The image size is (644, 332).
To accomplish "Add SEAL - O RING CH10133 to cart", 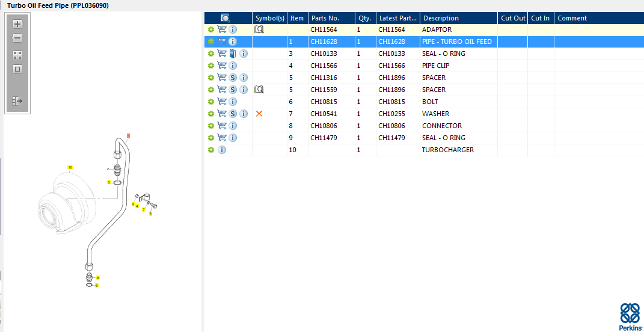I will pos(222,54).
